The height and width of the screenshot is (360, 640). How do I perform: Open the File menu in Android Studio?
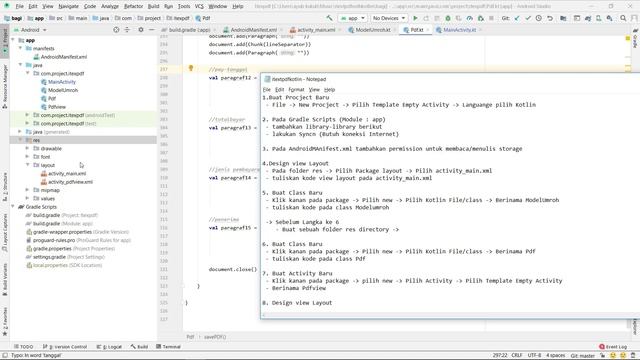tap(19, 7)
